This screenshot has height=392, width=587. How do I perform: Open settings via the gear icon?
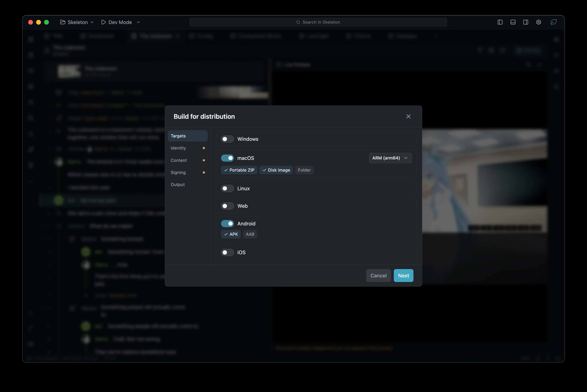coord(539,22)
